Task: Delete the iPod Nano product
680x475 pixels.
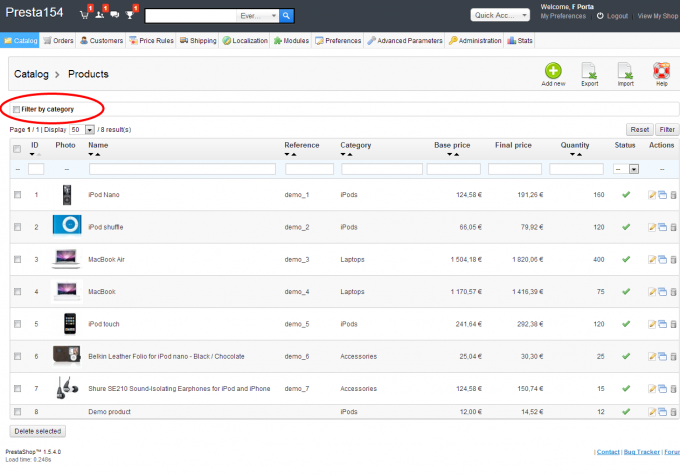Action: [673, 195]
